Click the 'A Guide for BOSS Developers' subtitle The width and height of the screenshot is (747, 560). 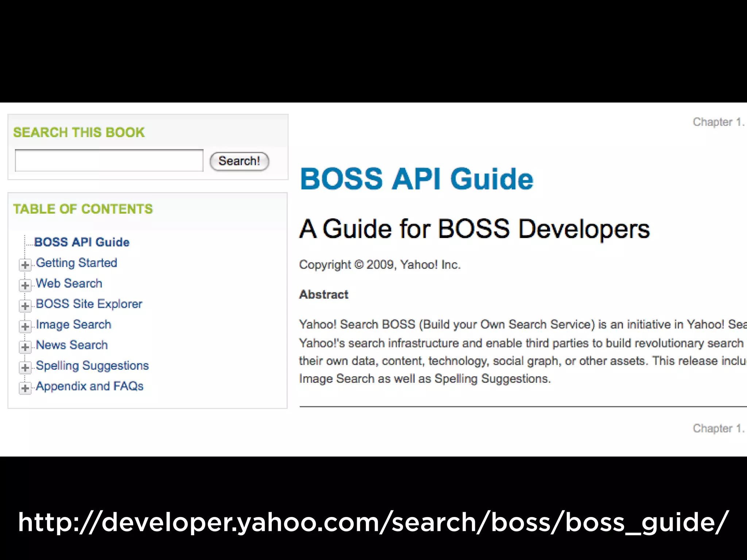[x=475, y=229]
